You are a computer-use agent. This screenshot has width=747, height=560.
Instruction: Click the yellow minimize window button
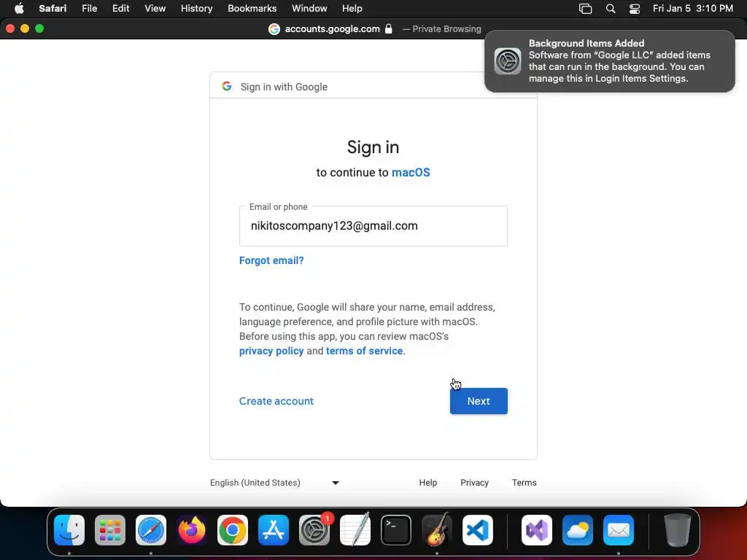[x=25, y=28]
